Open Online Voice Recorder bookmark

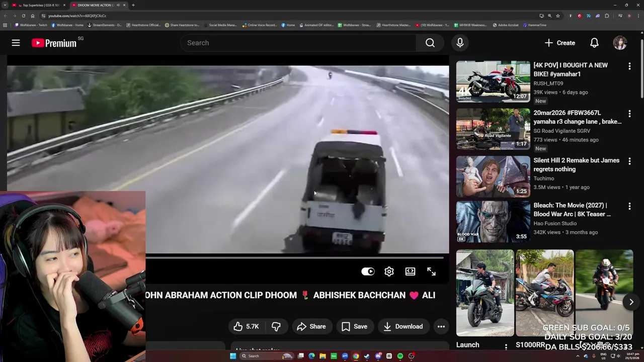point(260,25)
